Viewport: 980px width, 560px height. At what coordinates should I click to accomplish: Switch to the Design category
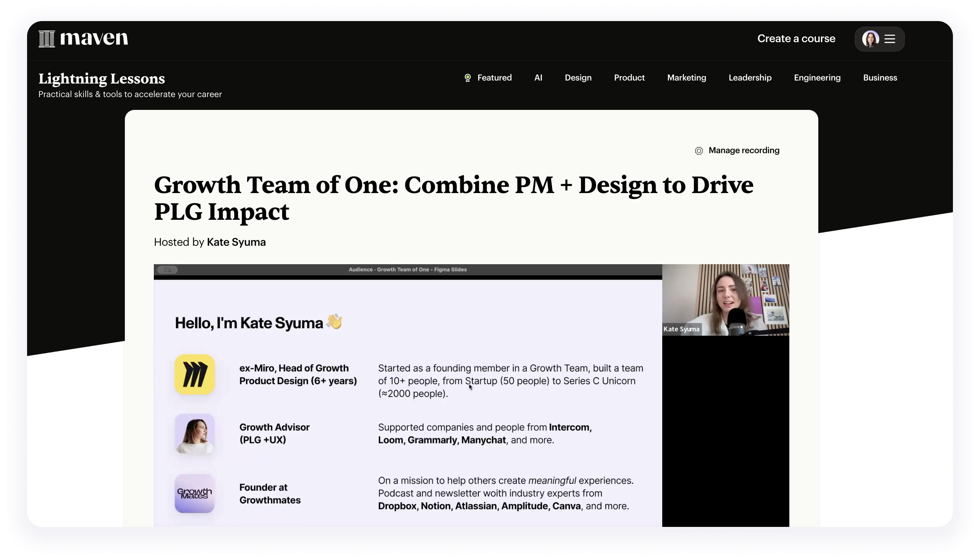[578, 78]
